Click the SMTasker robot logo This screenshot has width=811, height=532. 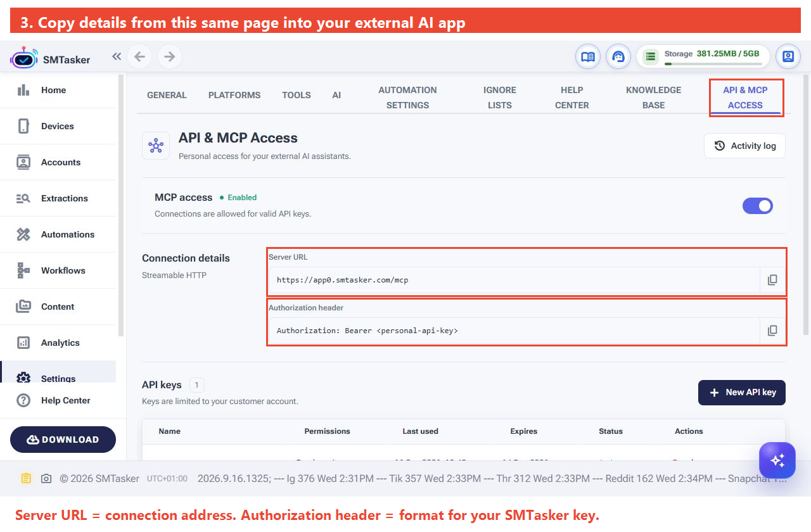coord(23,58)
